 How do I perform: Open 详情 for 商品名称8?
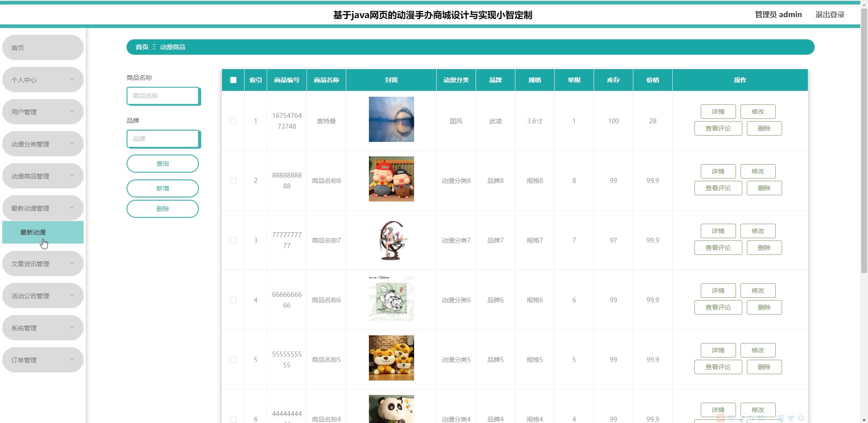[x=718, y=171]
